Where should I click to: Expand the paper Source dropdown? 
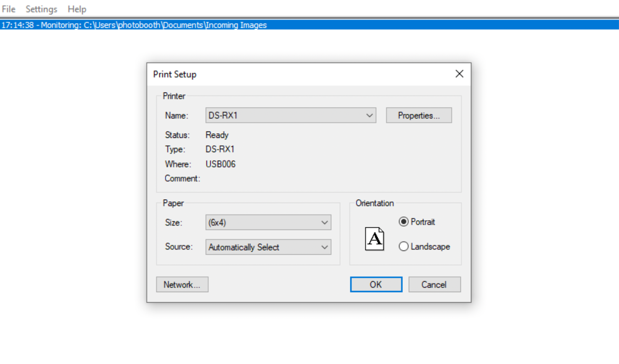[268, 247]
